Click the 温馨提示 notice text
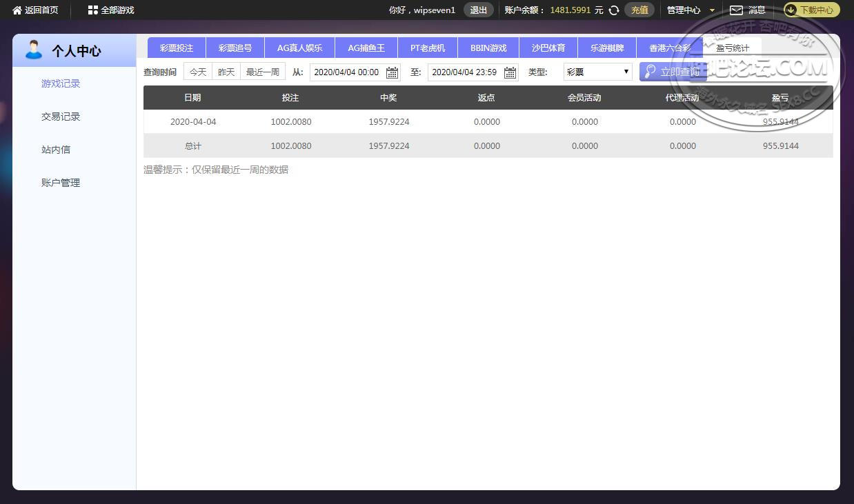This screenshot has width=854, height=504. coord(216,170)
